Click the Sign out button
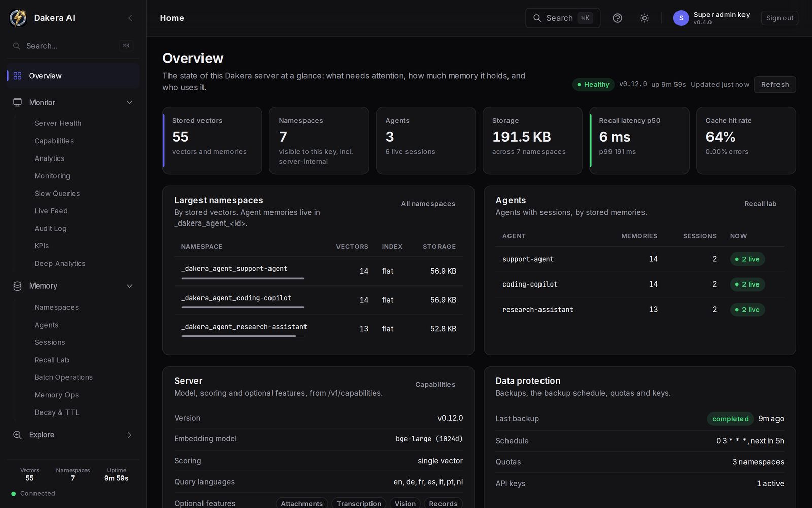 780,18
